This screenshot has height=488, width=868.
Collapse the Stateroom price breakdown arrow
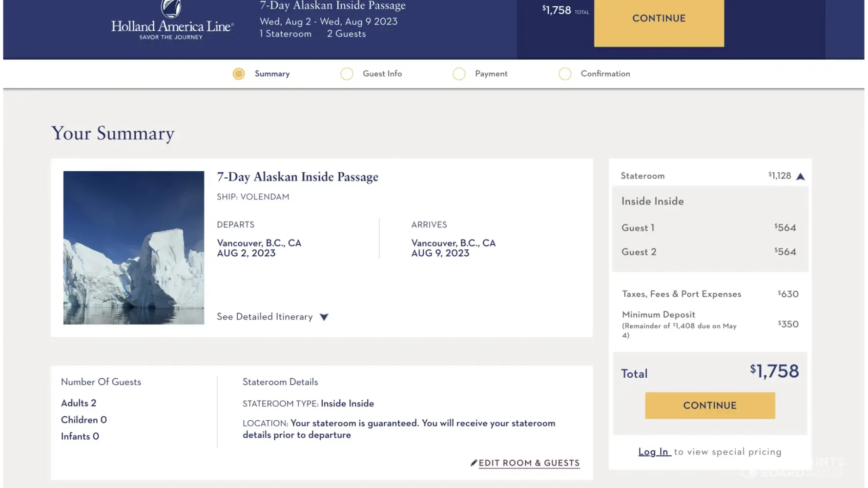click(x=800, y=176)
